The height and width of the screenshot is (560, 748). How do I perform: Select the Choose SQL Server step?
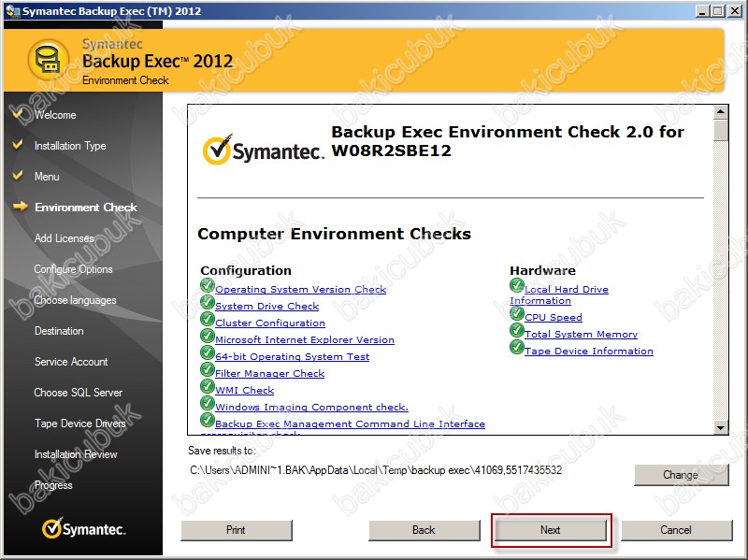pyautogui.click(x=79, y=393)
